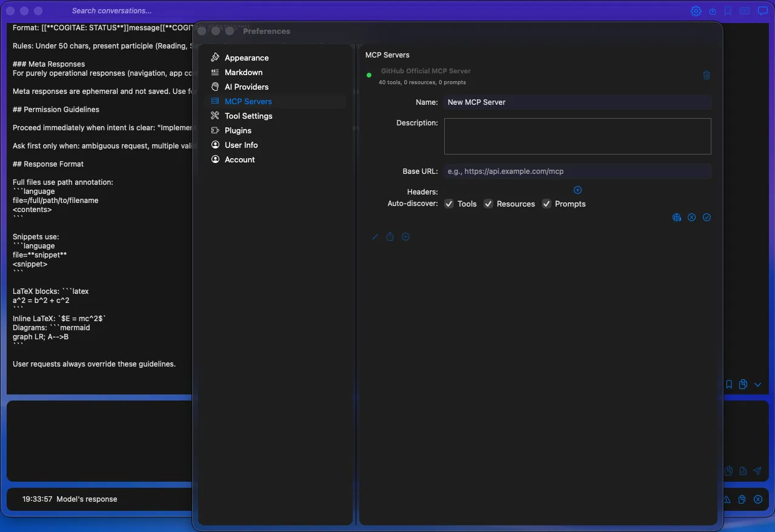Test server connection using the globe icon
Screen dimensions: 775x532
[676, 217]
